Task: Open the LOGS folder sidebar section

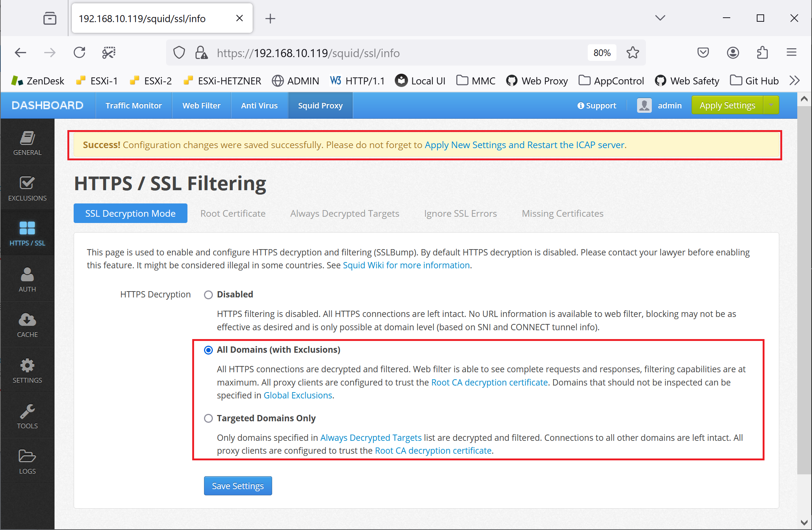Action: [x=27, y=461]
